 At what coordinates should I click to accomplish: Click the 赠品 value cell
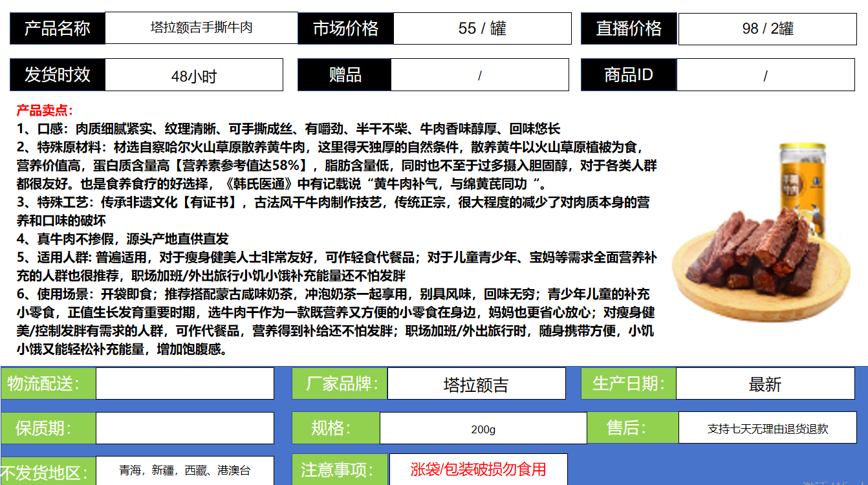point(479,76)
